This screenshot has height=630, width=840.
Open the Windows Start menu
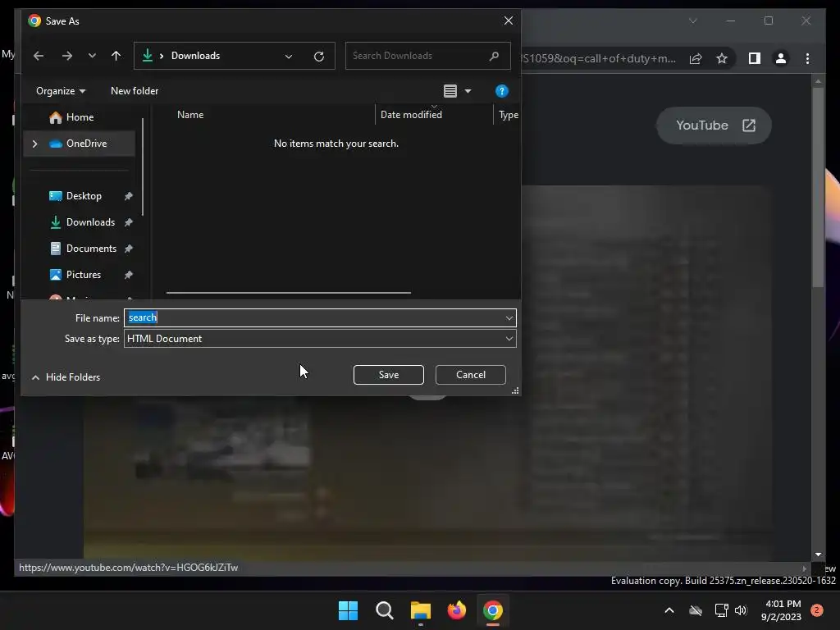(x=348, y=610)
